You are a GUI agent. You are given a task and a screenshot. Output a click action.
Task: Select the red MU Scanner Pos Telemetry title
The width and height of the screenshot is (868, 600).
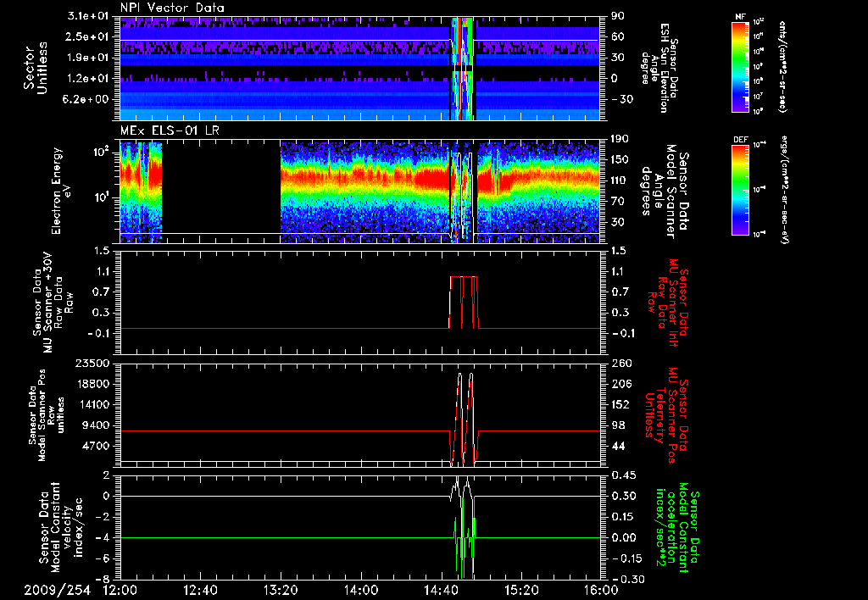point(669,415)
